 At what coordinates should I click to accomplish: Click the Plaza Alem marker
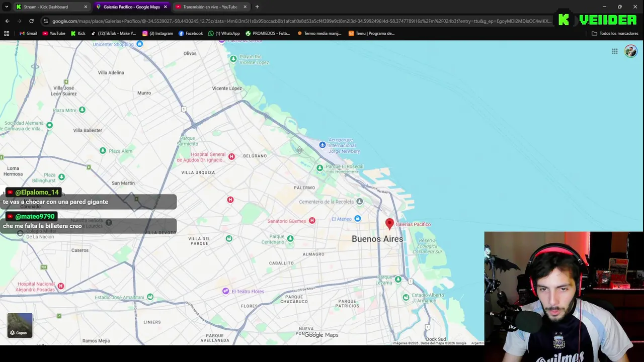click(103, 150)
